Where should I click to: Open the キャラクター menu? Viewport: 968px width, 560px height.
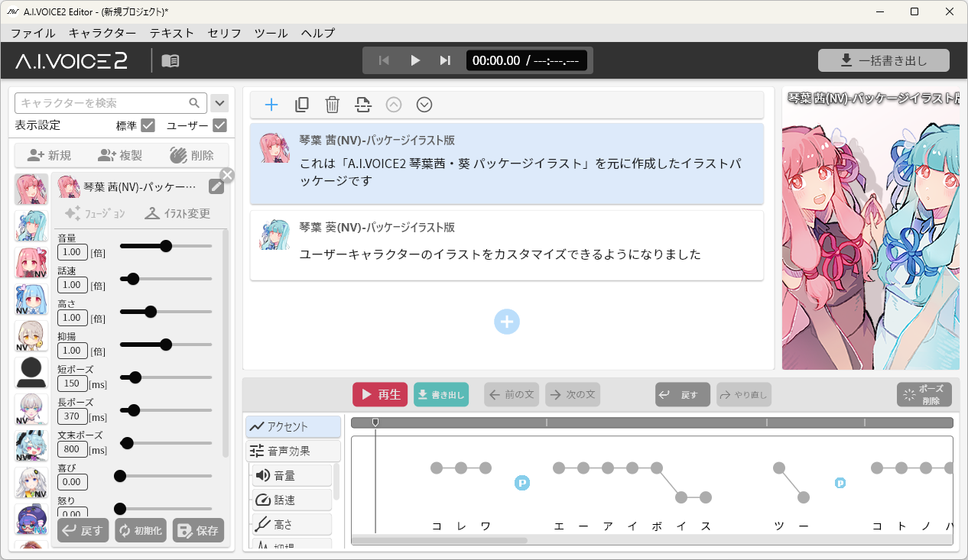click(102, 33)
